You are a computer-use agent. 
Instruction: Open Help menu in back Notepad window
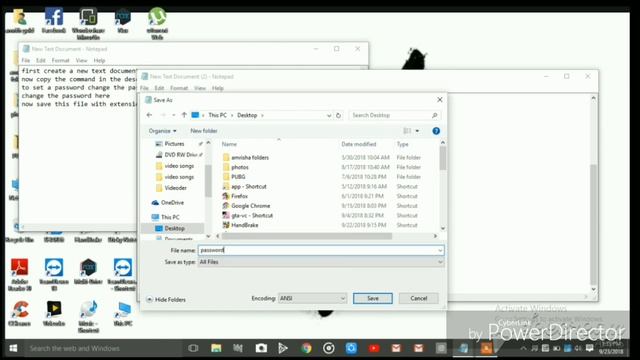pyautogui.click(x=99, y=60)
